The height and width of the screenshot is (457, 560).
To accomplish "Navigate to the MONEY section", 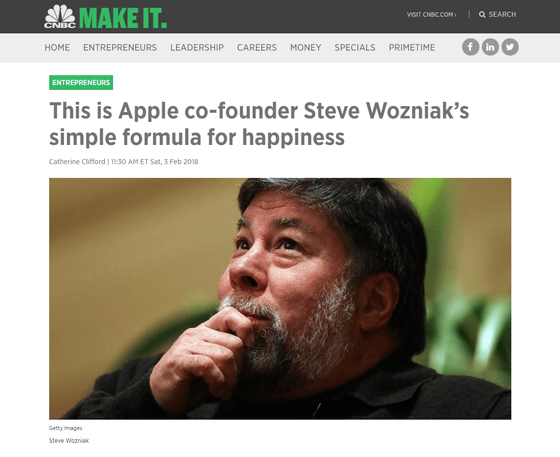I will [306, 47].
